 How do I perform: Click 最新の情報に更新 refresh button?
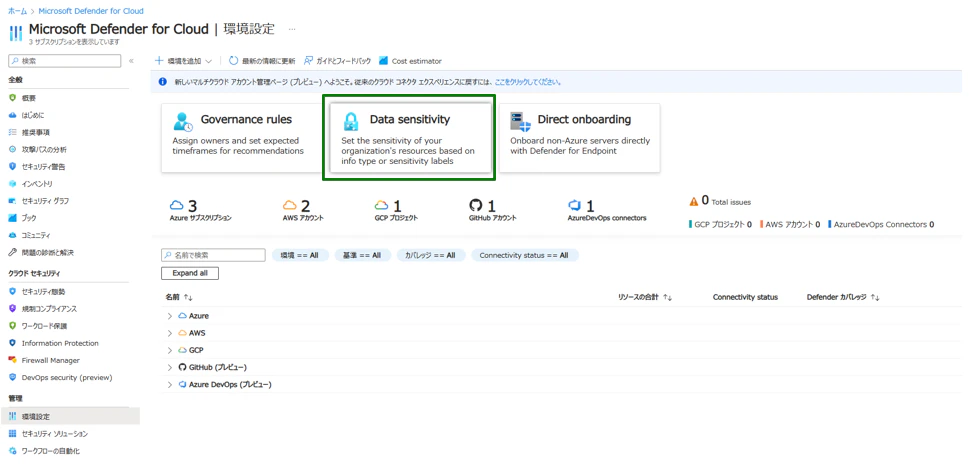(x=262, y=61)
